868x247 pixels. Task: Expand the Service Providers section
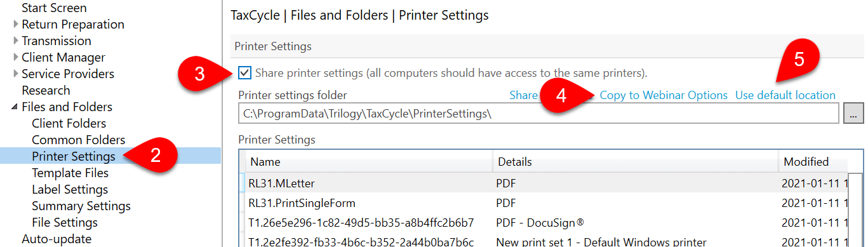click(16, 74)
